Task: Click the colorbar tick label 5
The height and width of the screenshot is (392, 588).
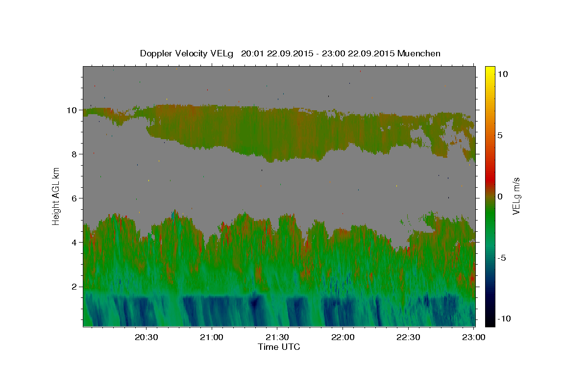Action: (x=500, y=135)
